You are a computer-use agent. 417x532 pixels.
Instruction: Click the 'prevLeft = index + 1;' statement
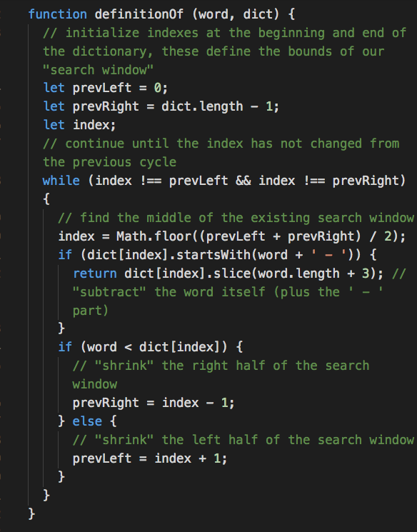(x=150, y=458)
